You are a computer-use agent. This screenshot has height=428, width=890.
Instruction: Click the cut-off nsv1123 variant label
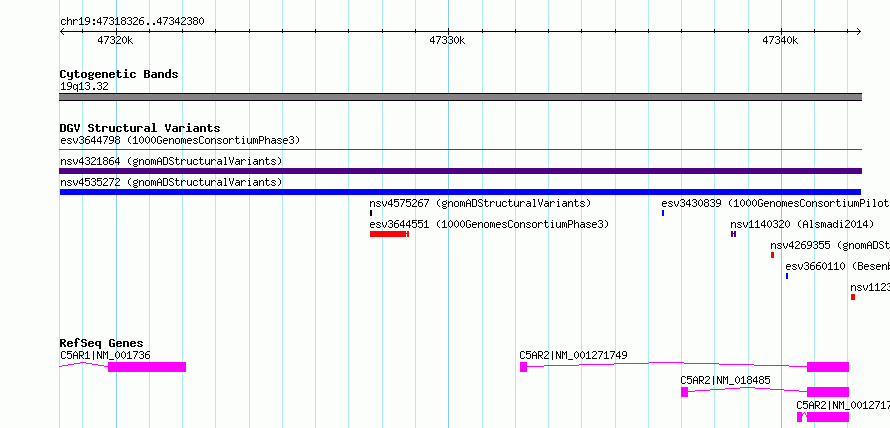[870, 287]
